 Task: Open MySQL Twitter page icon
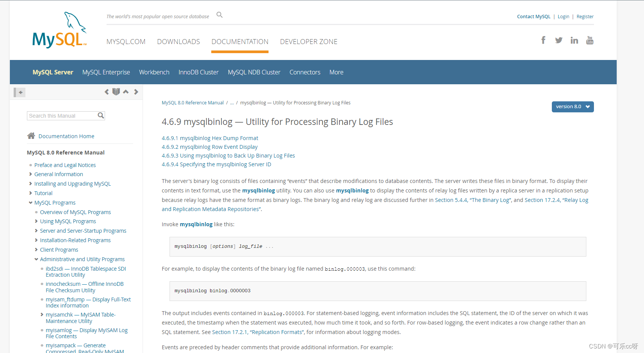click(559, 40)
